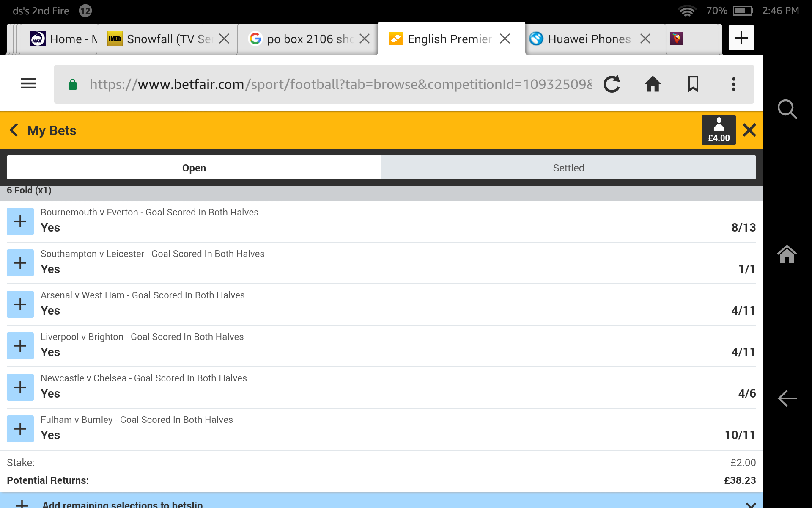Click Newcastle v Chelsea market title
This screenshot has height=508, width=812.
pos(144,378)
